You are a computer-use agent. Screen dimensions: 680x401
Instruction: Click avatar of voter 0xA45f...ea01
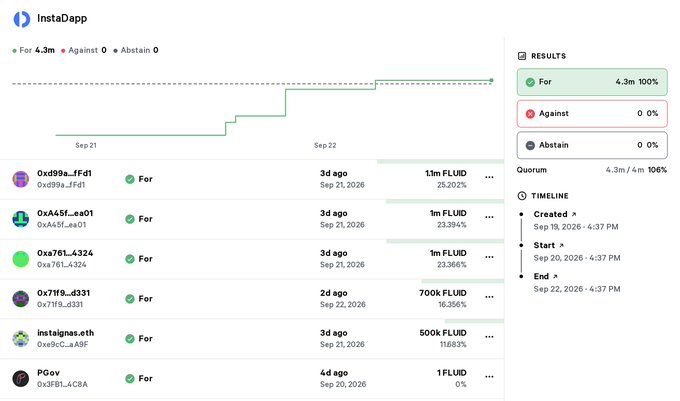point(20,219)
